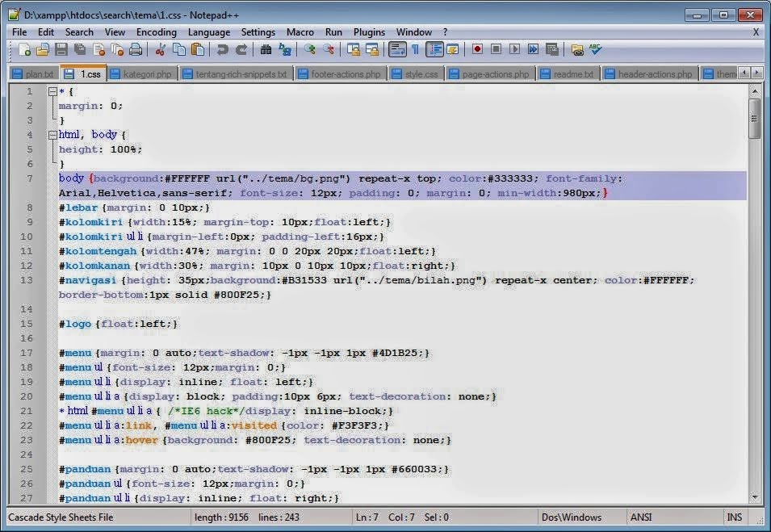Image resolution: width=771 pixels, height=532 pixels.
Task: Save the current recorded macro icon
Action: click(551, 49)
